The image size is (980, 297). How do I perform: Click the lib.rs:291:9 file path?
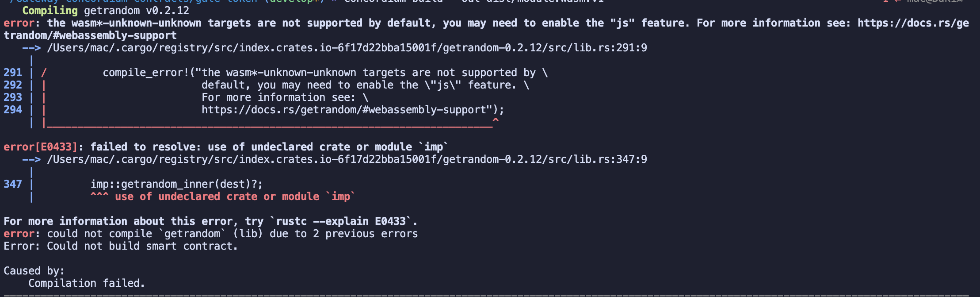click(x=347, y=48)
